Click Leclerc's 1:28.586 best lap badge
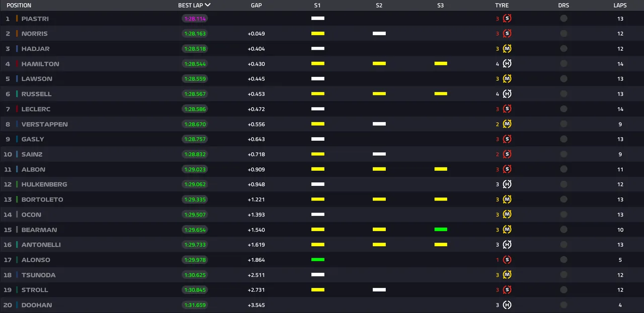Screen dimensions: 644x313 195,109
